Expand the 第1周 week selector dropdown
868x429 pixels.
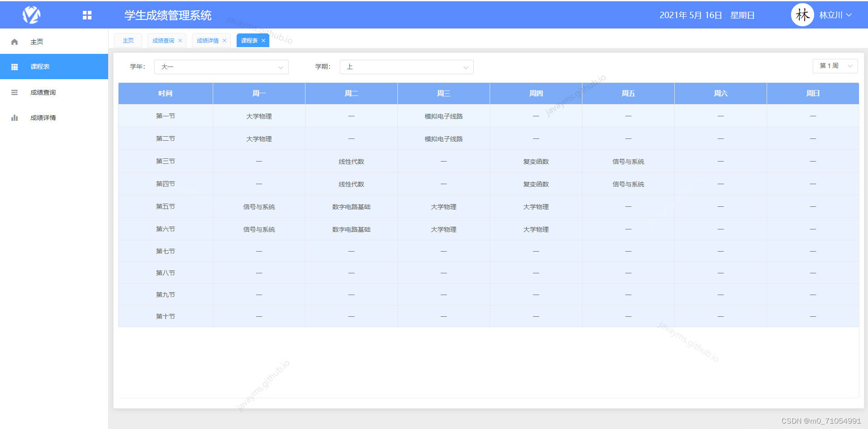[835, 66]
